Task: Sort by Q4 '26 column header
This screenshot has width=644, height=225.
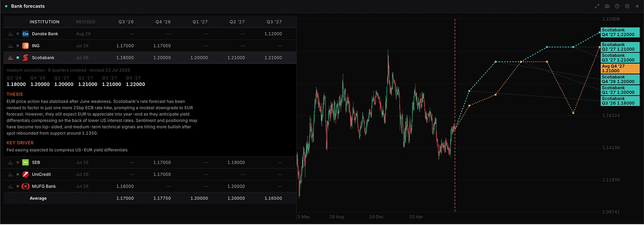Action: point(163,22)
